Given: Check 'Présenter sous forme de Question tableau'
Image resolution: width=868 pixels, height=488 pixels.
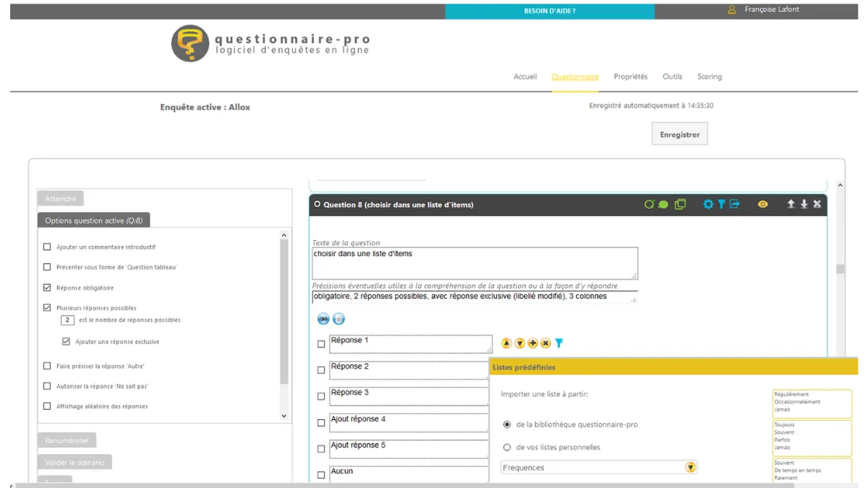Looking at the screenshot, I should 48,267.
